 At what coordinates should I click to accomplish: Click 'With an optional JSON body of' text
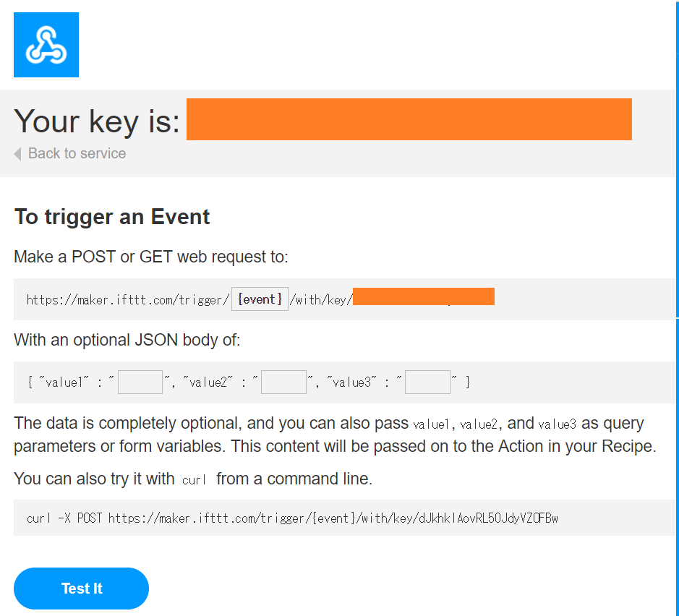click(x=127, y=340)
